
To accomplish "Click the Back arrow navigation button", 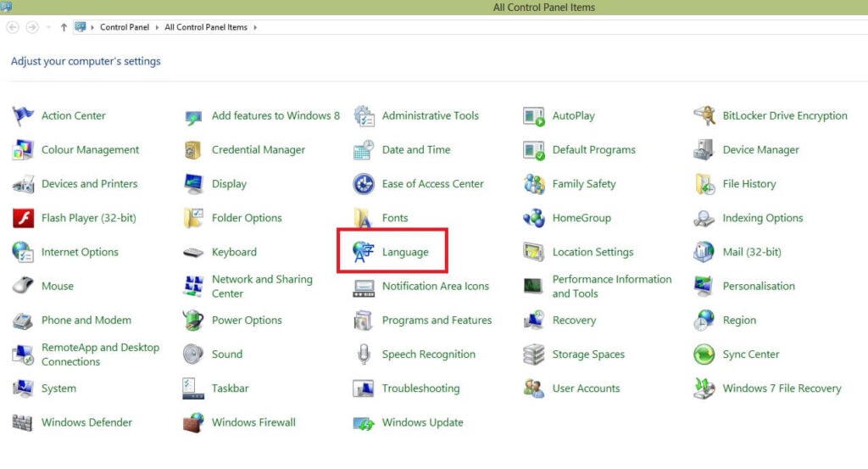I will [13, 27].
